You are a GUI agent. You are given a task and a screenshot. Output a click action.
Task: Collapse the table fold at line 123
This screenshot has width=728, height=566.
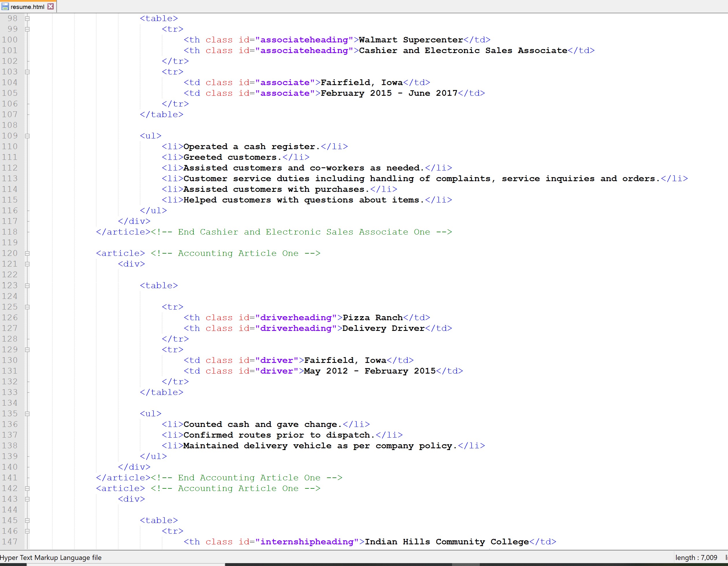(27, 286)
